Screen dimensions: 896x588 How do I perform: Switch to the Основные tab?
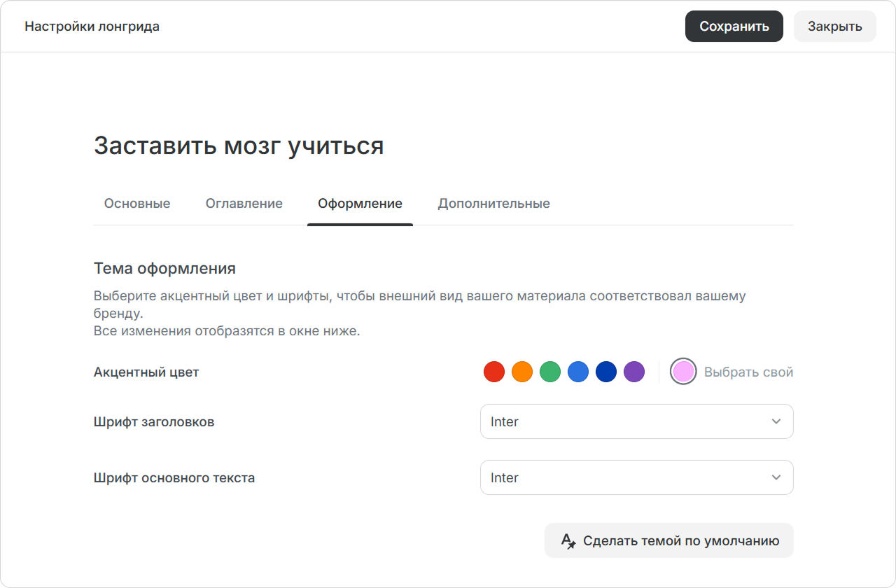[137, 204]
